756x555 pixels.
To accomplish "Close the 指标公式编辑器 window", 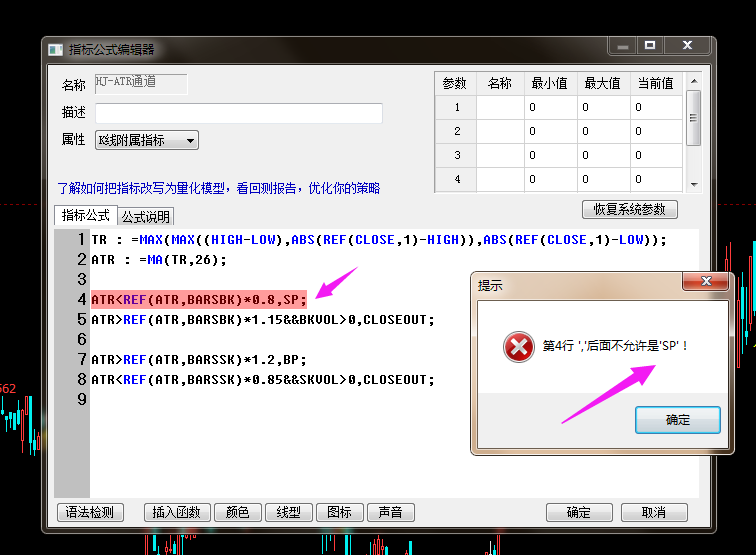I will click(686, 46).
